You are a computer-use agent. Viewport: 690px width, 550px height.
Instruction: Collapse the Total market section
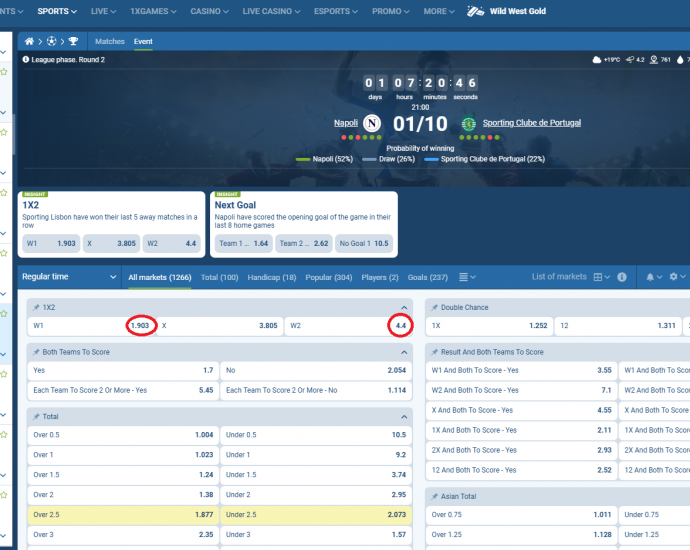click(x=404, y=417)
